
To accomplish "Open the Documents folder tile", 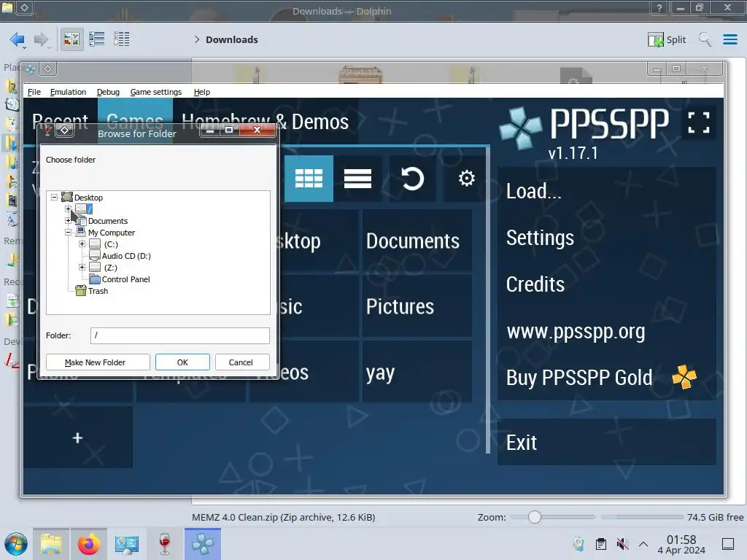I will click(417, 241).
